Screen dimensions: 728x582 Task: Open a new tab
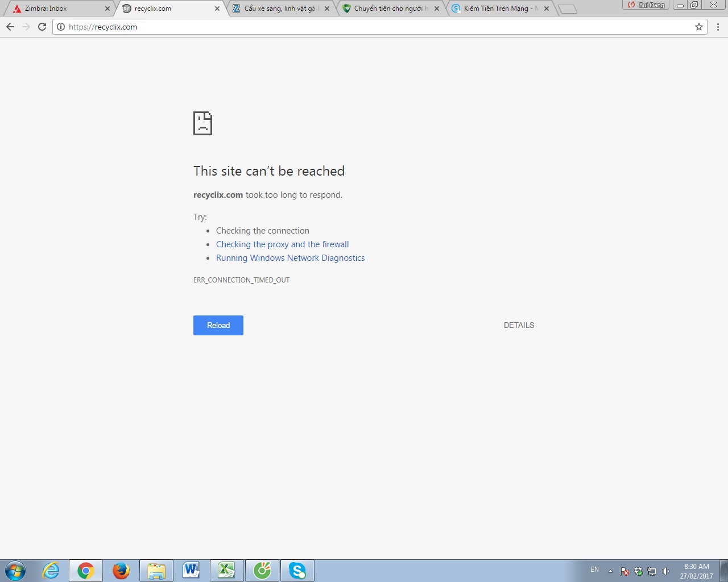(x=567, y=9)
